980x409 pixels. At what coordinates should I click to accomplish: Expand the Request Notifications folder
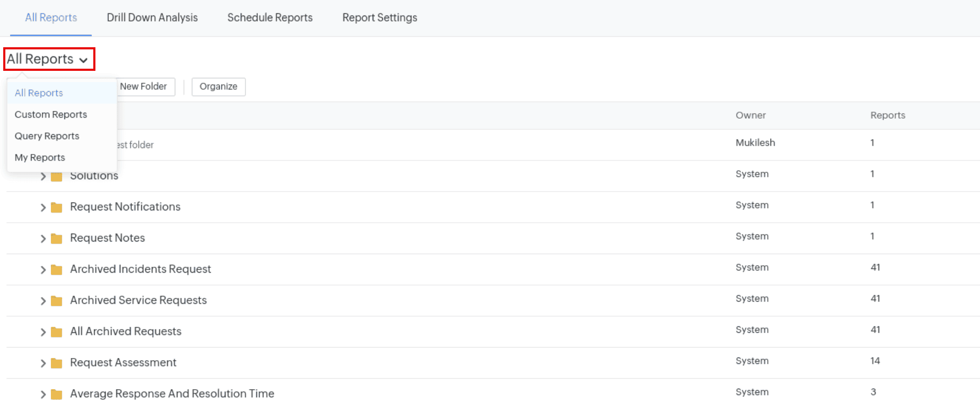click(43, 208)
